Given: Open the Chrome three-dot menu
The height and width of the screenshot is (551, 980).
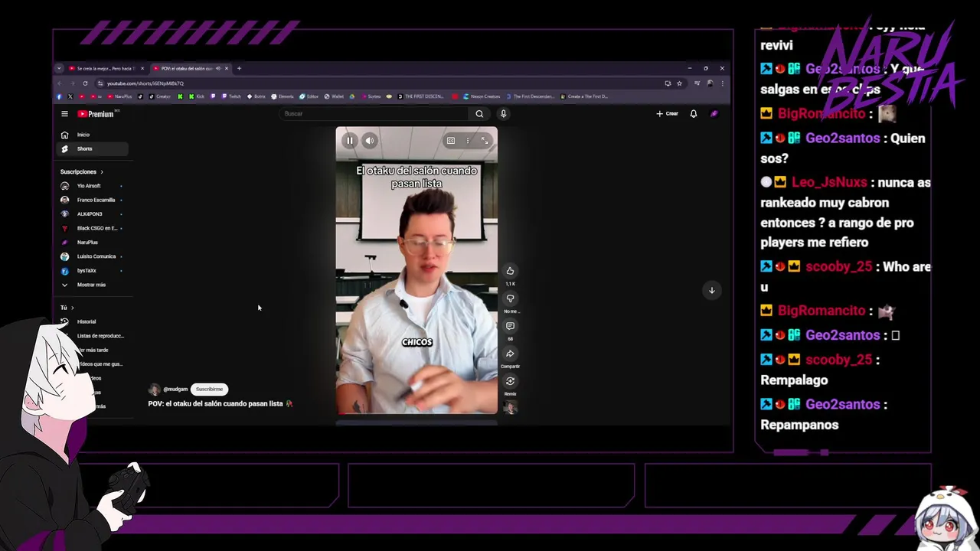Looking at the screenshot, I should tap(722, 83).
